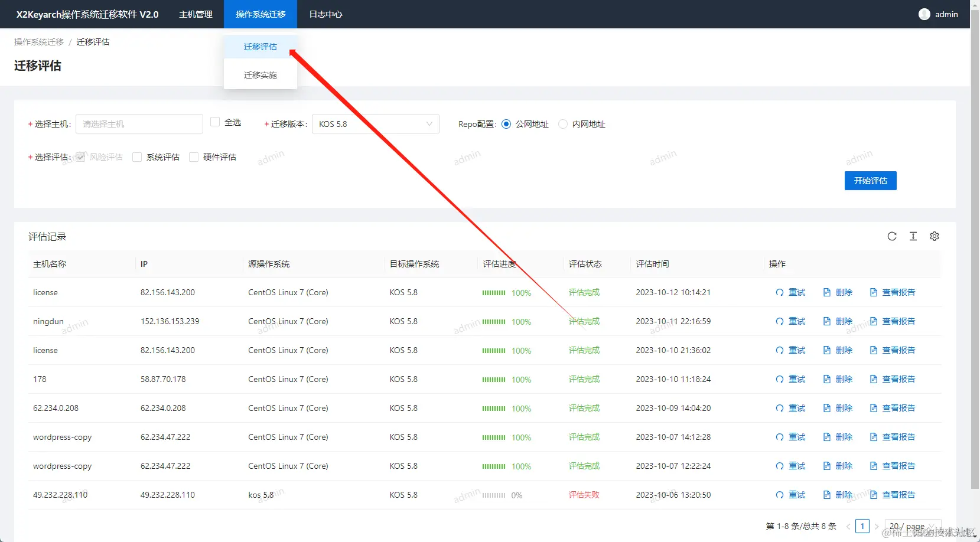980x542 pixels.
Task: Open the 迁移版本 KOS 5.8 dropdown
Action: (x=376, y=124)
